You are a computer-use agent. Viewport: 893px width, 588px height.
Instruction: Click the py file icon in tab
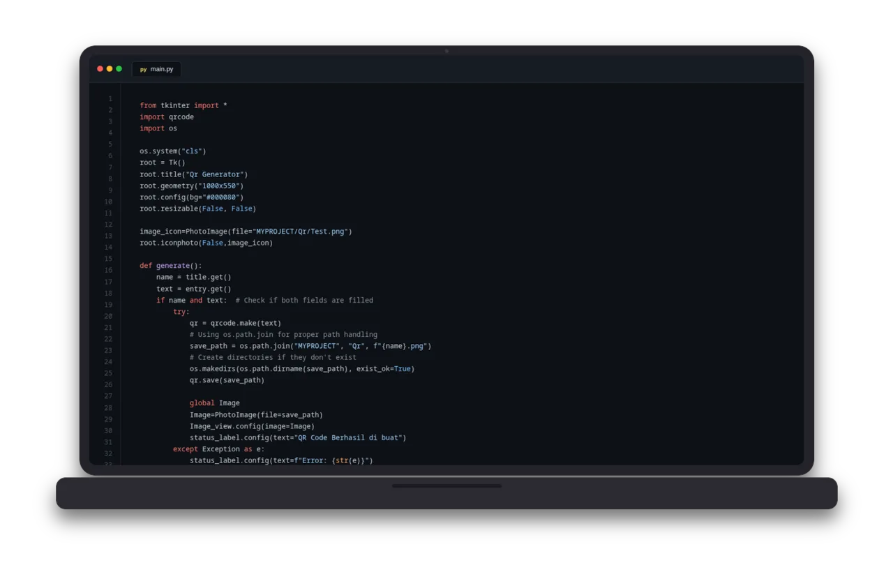[143, 69]
